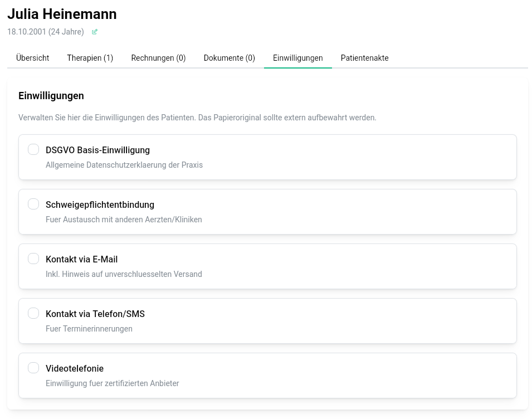Switch to the Rechnungen (0) tab
The height and width of the screenshot is (419, 532).
point(158,58)
